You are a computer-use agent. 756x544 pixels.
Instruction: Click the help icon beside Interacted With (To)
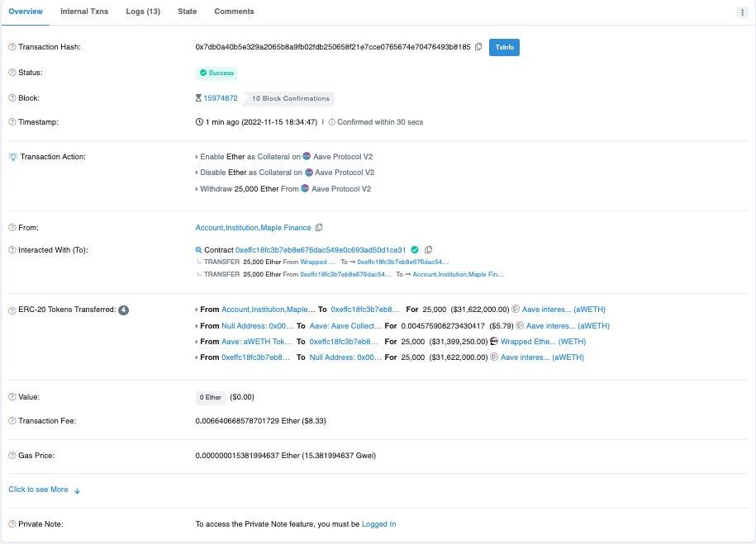coord(12,250)
